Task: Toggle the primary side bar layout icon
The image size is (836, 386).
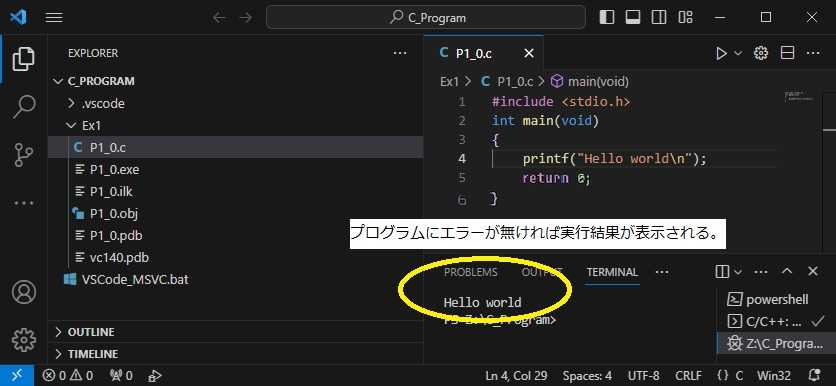Action: 607,18
